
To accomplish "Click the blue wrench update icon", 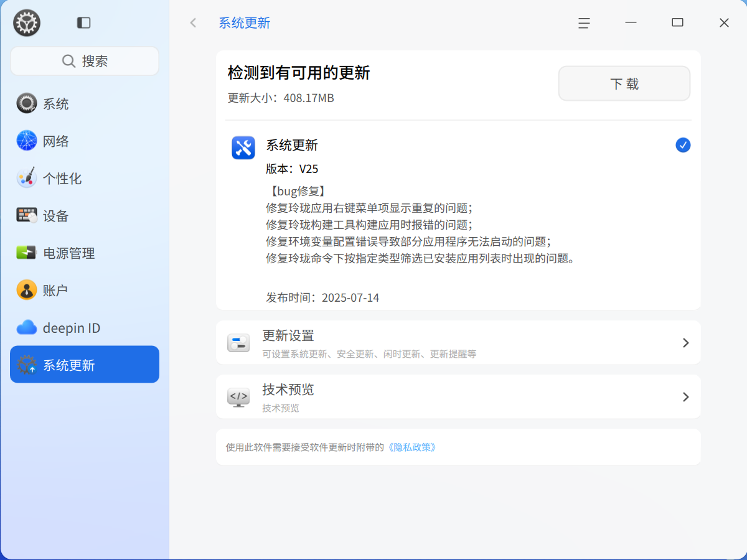I will point(243,148).
